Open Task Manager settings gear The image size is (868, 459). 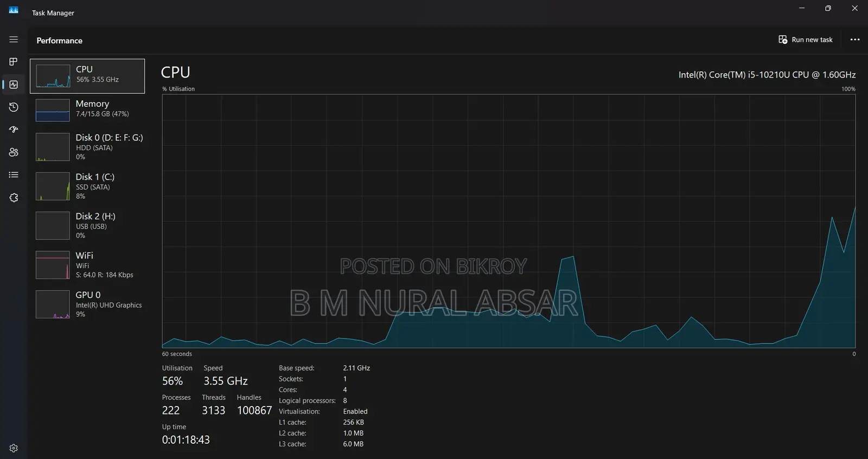[14, 448]
